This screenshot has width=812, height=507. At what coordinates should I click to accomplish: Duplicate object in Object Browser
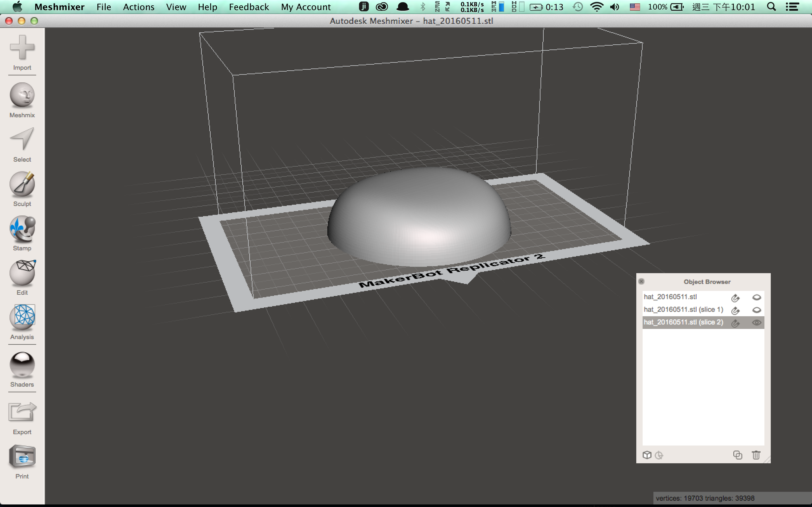pos(737,455)
